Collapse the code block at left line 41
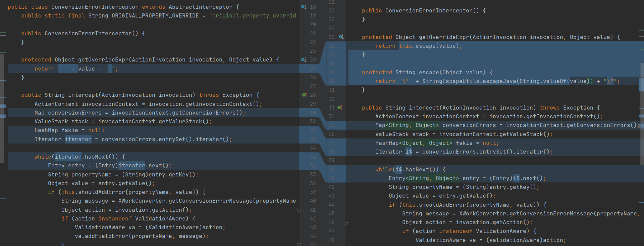Viewport: 644px width, 246px height. (x=299, y=210)
